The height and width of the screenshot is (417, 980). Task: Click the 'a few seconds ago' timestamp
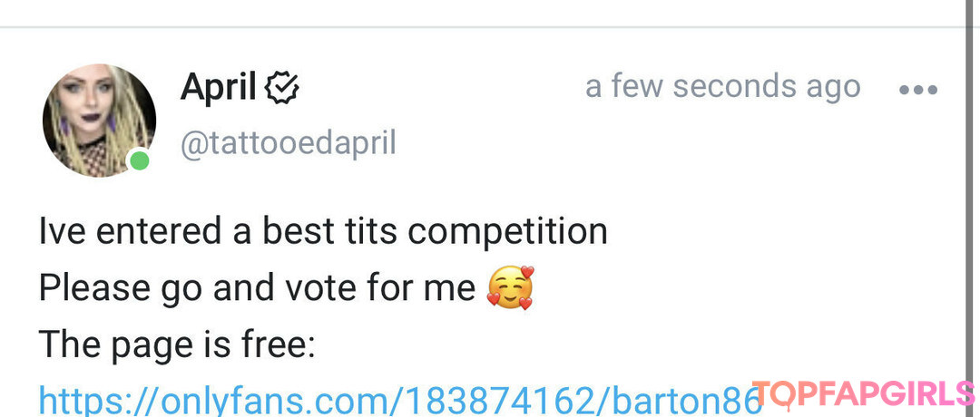722,87
